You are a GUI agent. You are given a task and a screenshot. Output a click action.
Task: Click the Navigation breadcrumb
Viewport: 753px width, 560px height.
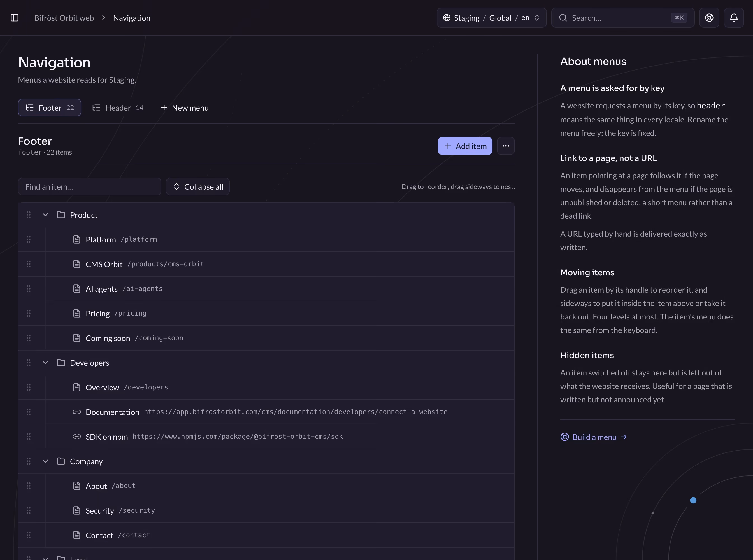(132, 18)
